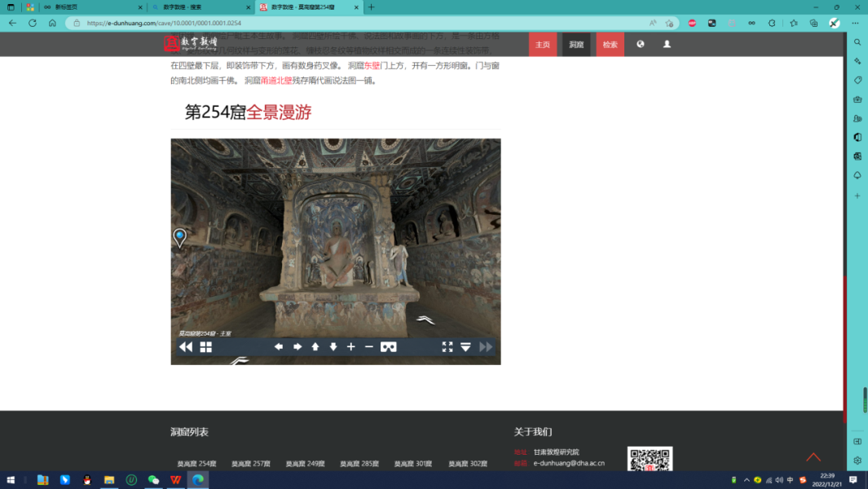This screenshot has width=868, height=489.
Task: Toggle read aloud in address bar
Action: pos(653,23)
